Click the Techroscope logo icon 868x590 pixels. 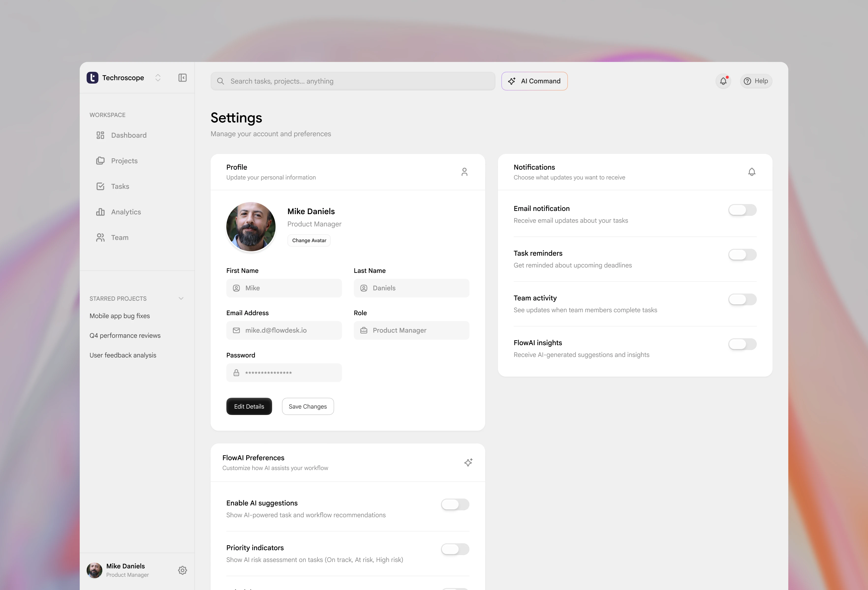click(92, 78)
